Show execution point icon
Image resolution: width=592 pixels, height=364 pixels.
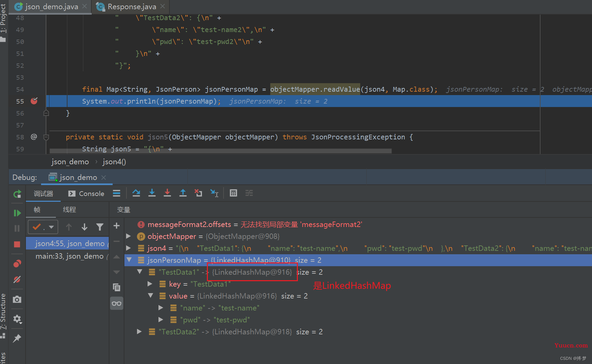point(117,193)
